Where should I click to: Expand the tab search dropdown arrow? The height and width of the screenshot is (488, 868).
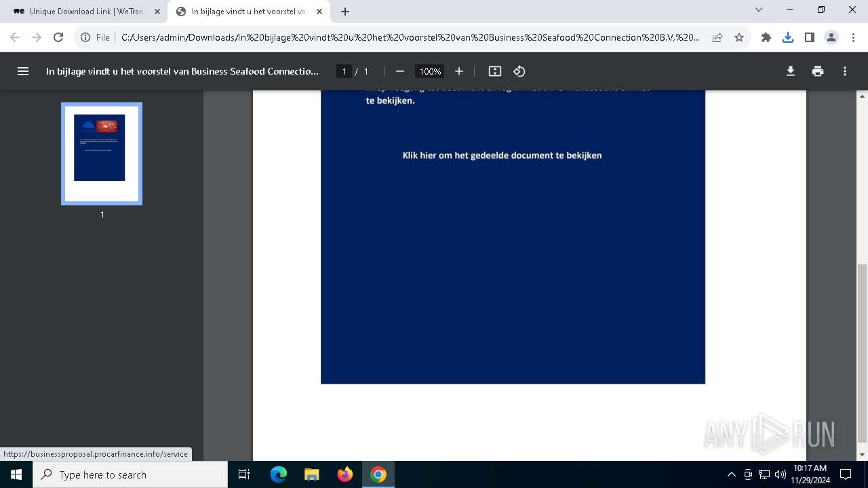(x=759, y=9)
